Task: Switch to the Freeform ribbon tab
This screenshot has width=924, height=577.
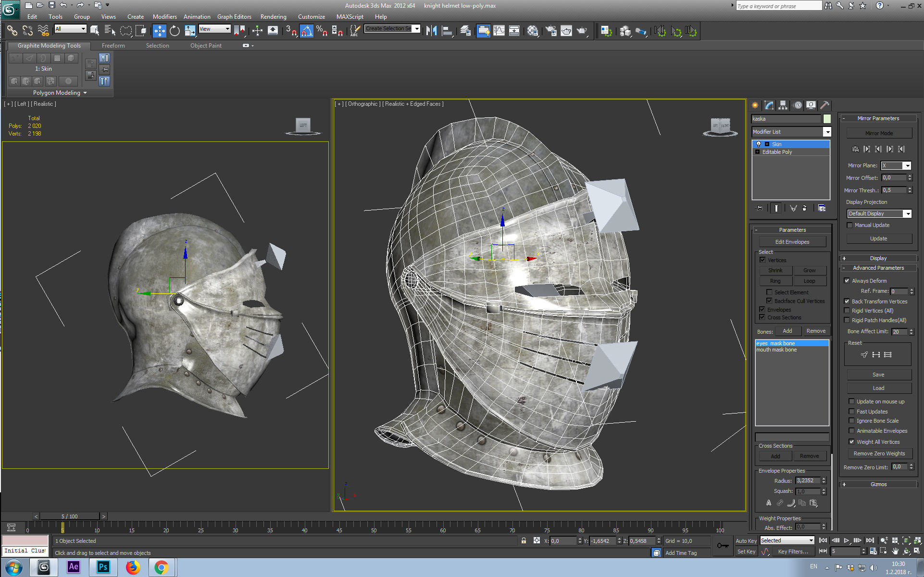Action: [113, 46]
